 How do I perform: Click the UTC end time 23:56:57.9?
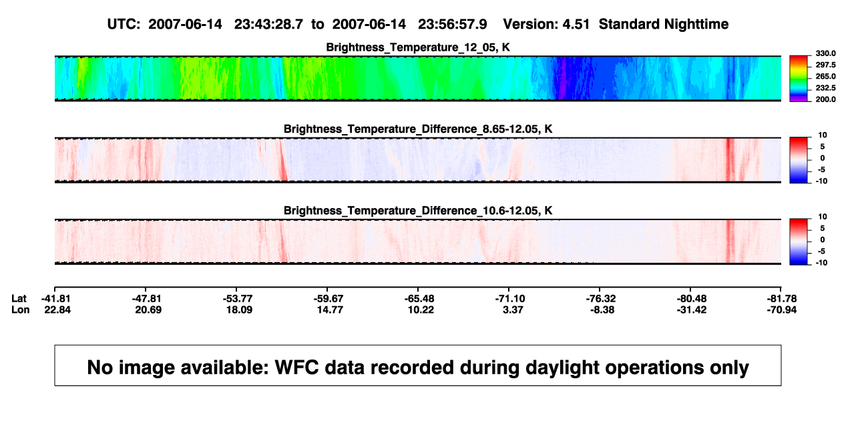point(454,24)
